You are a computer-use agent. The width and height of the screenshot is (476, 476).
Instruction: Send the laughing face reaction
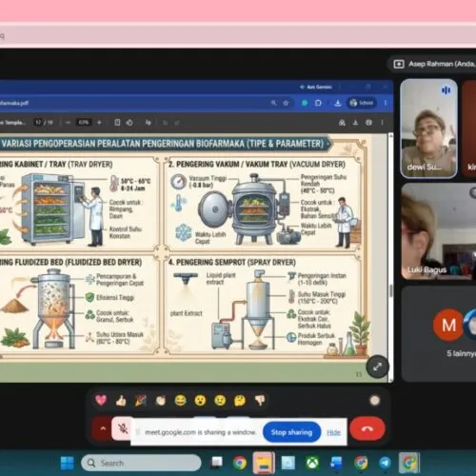[180, 401]
